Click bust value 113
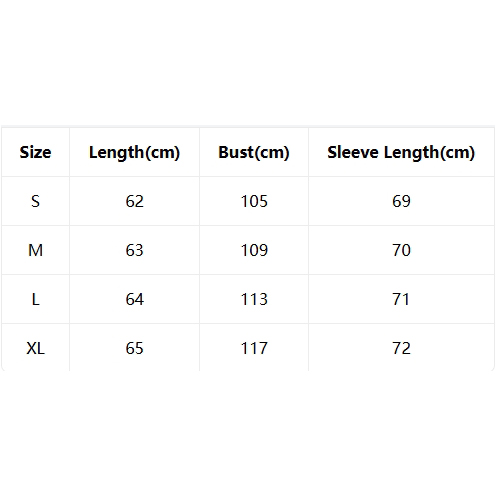Image resolution: width=496 pixels, height=496 pixels. (x=254, y=299)
